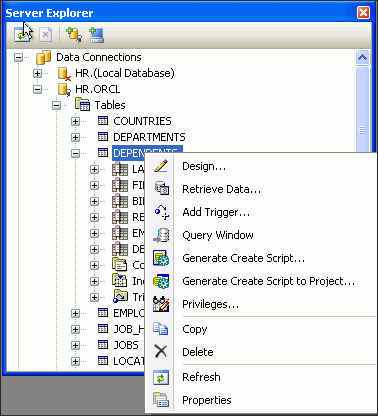The height and width of the screenshot is (416, 378).
Task: Choose Copy from context menu
Action: point(260,329)
